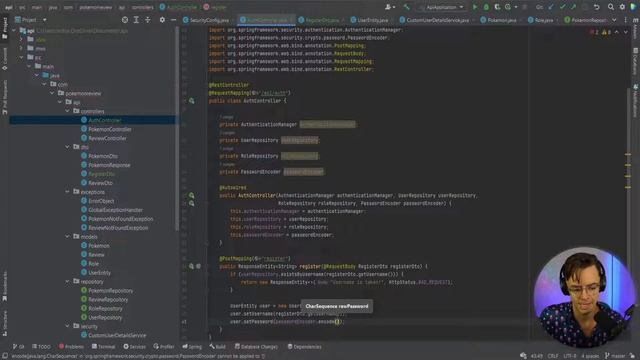This screenshot has width=640, height=360.
Task: Switch to the RegisterDto.java tab
Action: pos(322,20)
